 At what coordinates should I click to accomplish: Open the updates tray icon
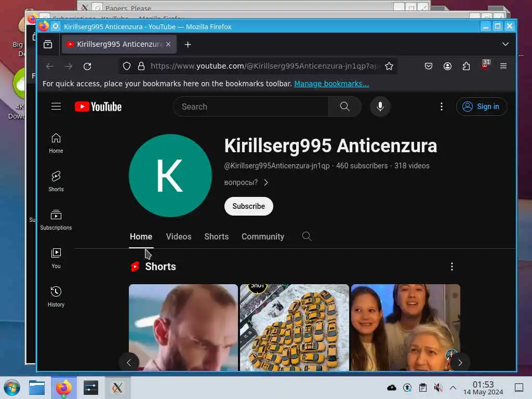407,388
